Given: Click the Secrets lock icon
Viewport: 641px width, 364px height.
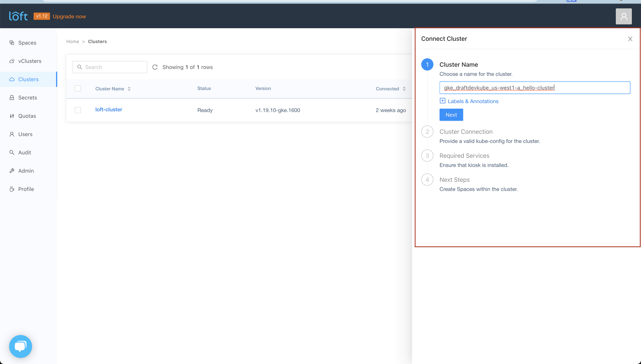Looking at the screenshot, I should click(12, 98).
